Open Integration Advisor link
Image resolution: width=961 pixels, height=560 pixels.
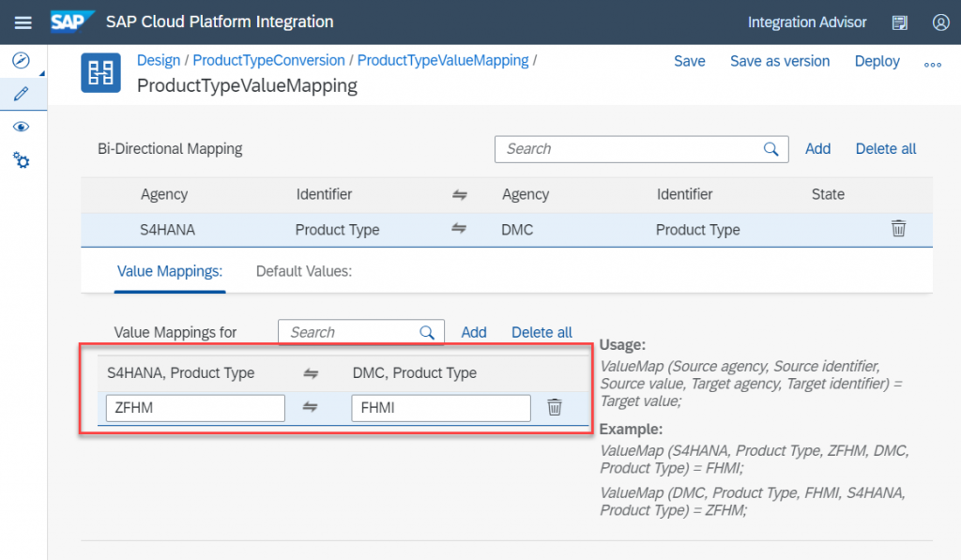pyautogui.click(x=806, y=23)
